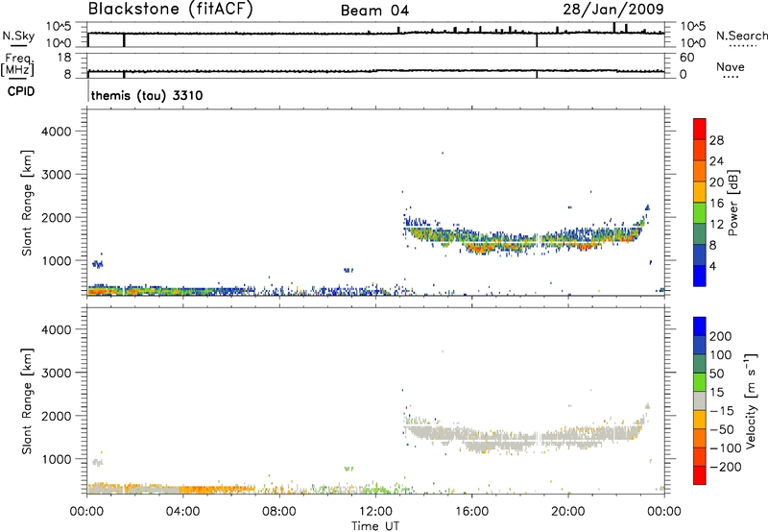Select the 'Beam 04' label
The image size is (768, 532).
374,11
